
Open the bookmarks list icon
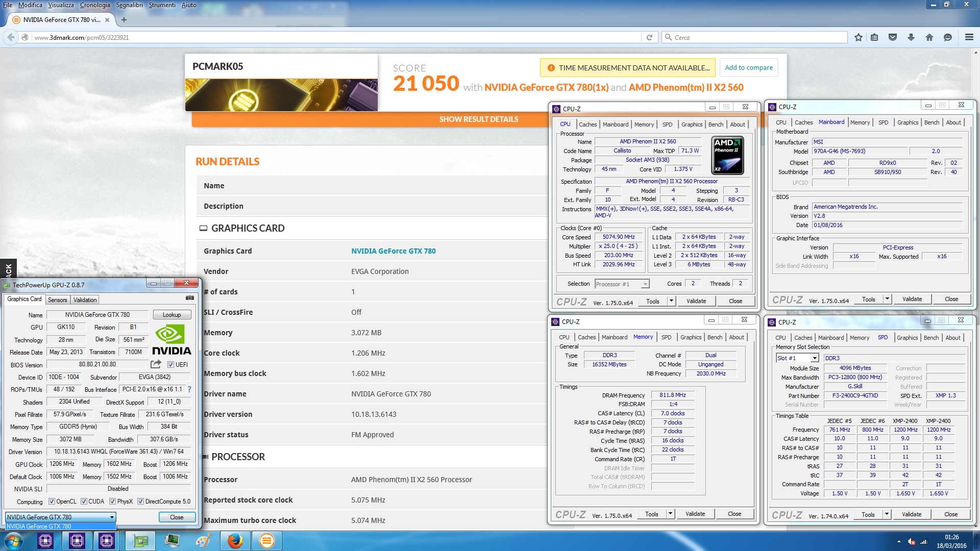point(874,37)
